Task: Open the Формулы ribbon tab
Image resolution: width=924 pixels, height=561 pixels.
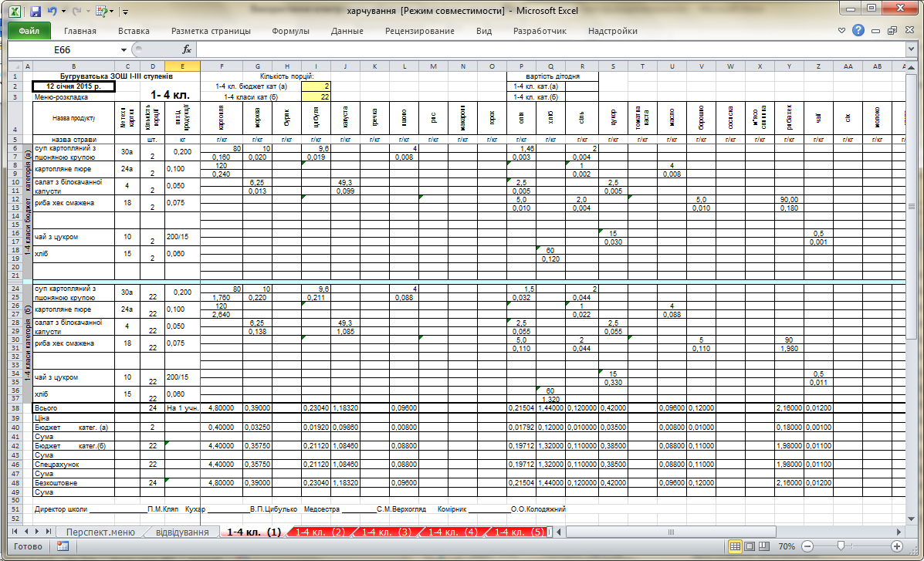Action: pyautogui.click(x=290, y=31)
